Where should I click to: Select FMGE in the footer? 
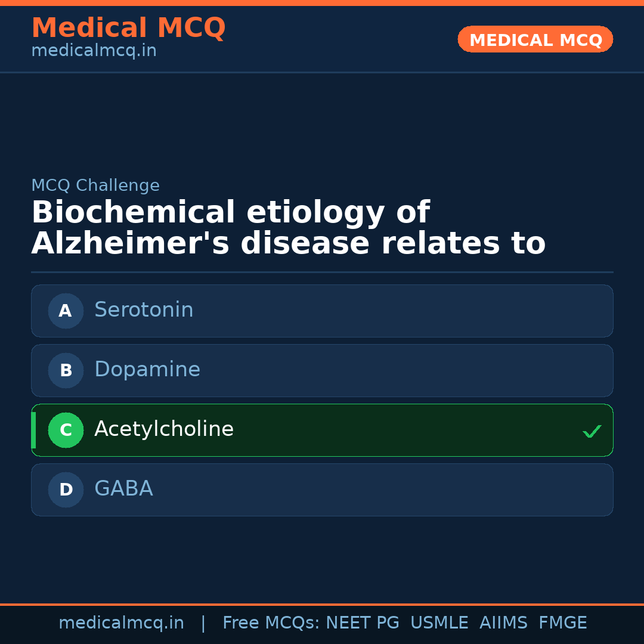(562, 623)
